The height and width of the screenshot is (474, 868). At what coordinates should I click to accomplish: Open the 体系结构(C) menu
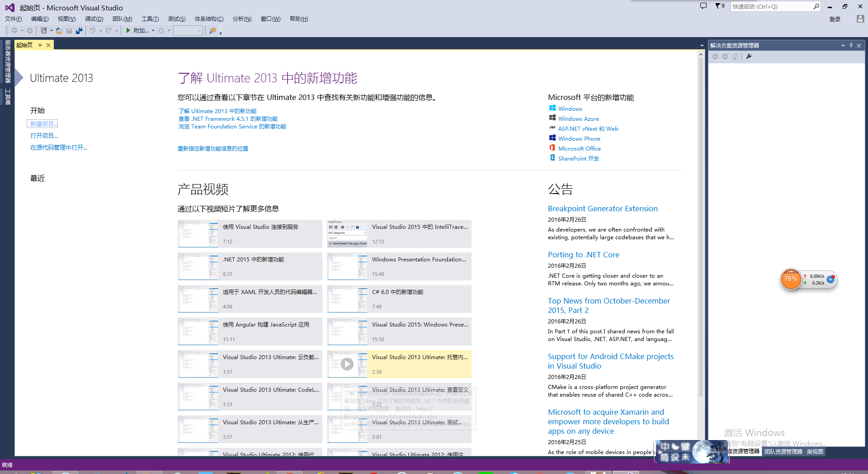click(x=209, y=19)
